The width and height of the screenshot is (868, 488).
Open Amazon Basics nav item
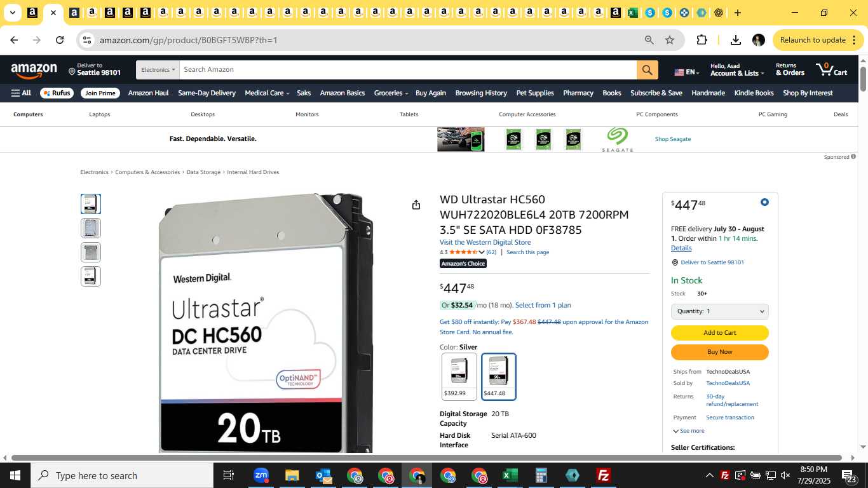coord(342,93)
